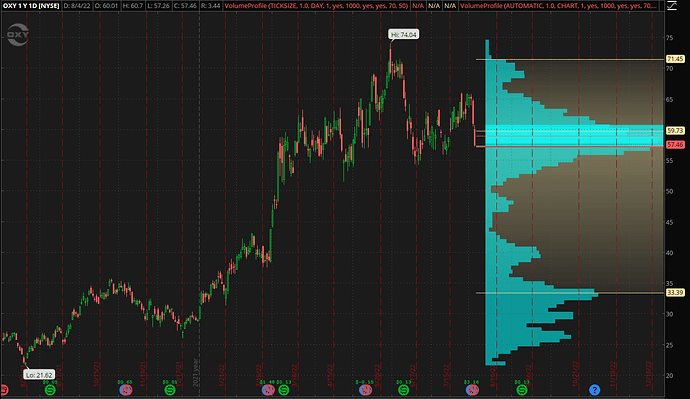Click the cyan point-of-control volume band

(x=574, y=135)
